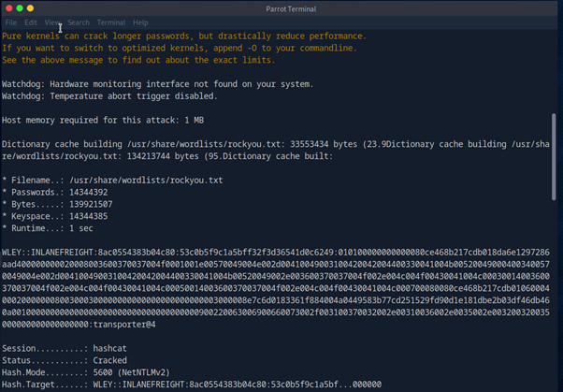This screenshot has width=563, height=392.
Task: Maximize the terminal using the green button
Action: pyautogui.click(x=30, y=8)
